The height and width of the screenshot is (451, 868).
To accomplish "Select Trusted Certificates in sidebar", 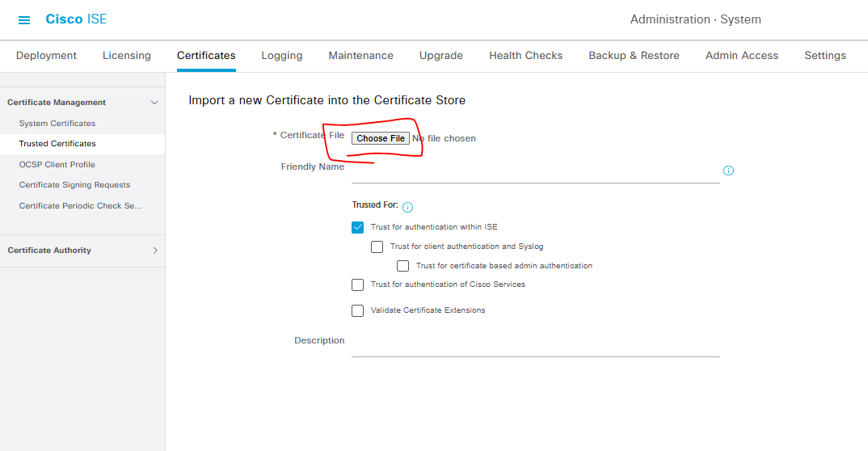I will [57, 143].
